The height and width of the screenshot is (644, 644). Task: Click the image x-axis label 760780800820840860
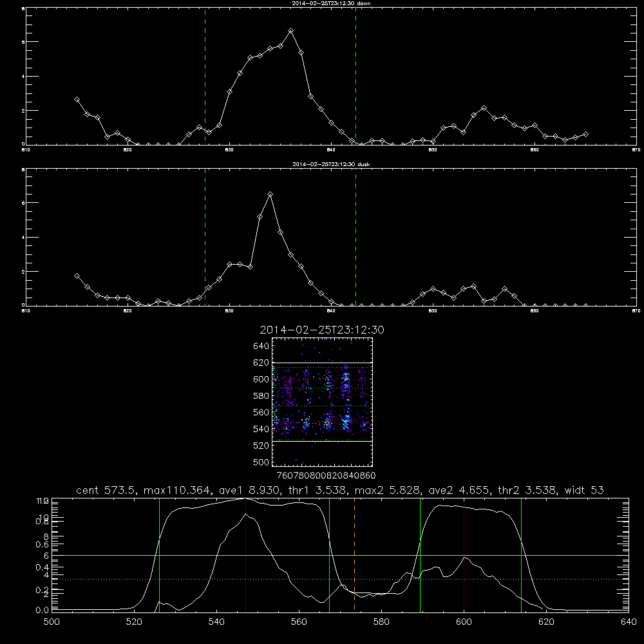327,476
